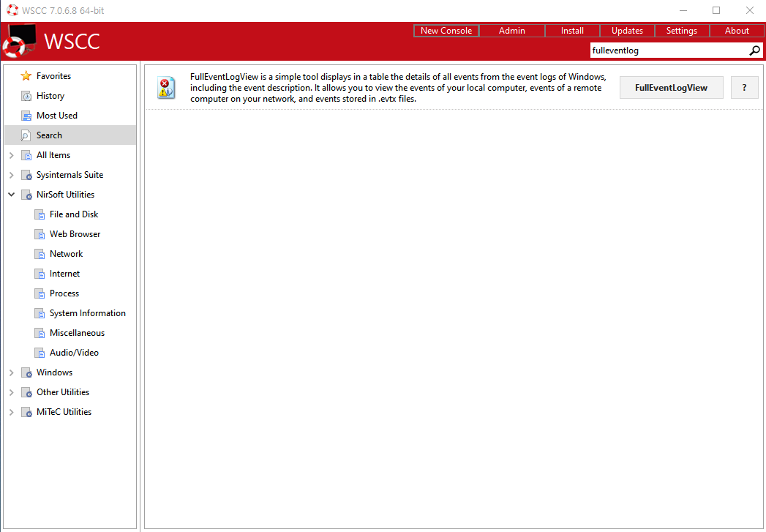The image size is (766, 532).
Task: Click the Favorites star icon
Action: click(26, 75)
